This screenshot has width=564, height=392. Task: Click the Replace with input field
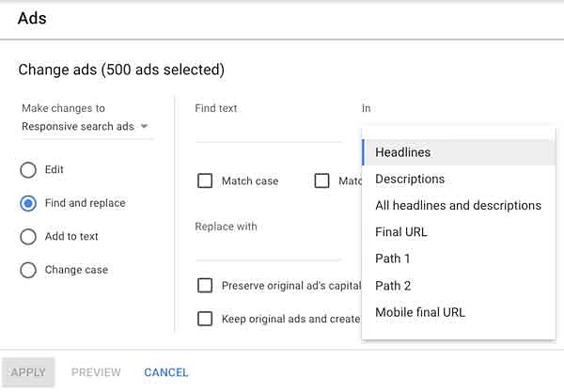tap(268, 248)
